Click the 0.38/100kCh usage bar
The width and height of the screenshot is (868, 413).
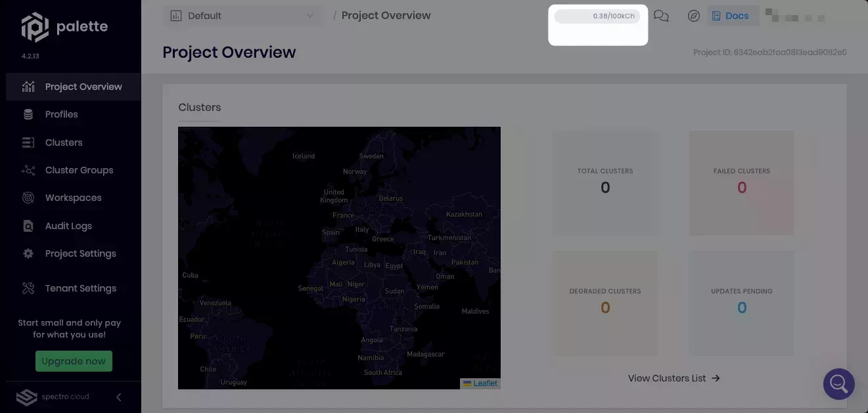point(597,16)
